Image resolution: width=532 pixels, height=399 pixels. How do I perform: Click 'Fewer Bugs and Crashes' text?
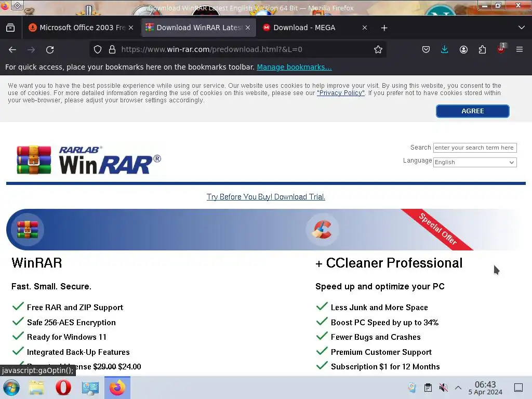coord(376,337)
